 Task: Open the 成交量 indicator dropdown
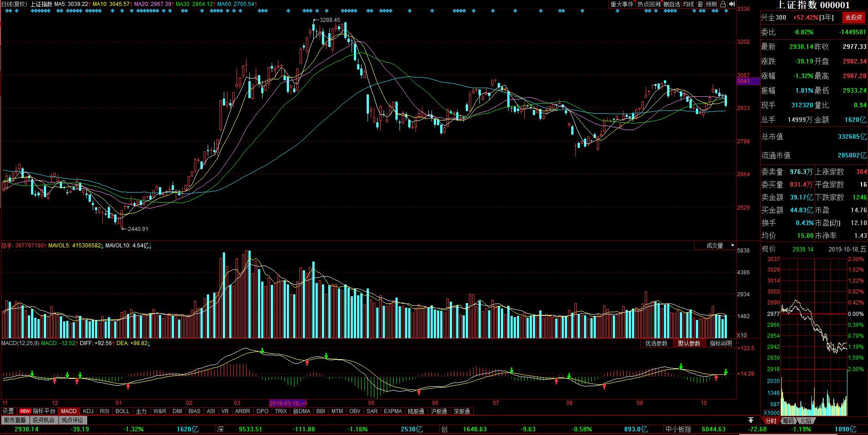coord(715,246)
